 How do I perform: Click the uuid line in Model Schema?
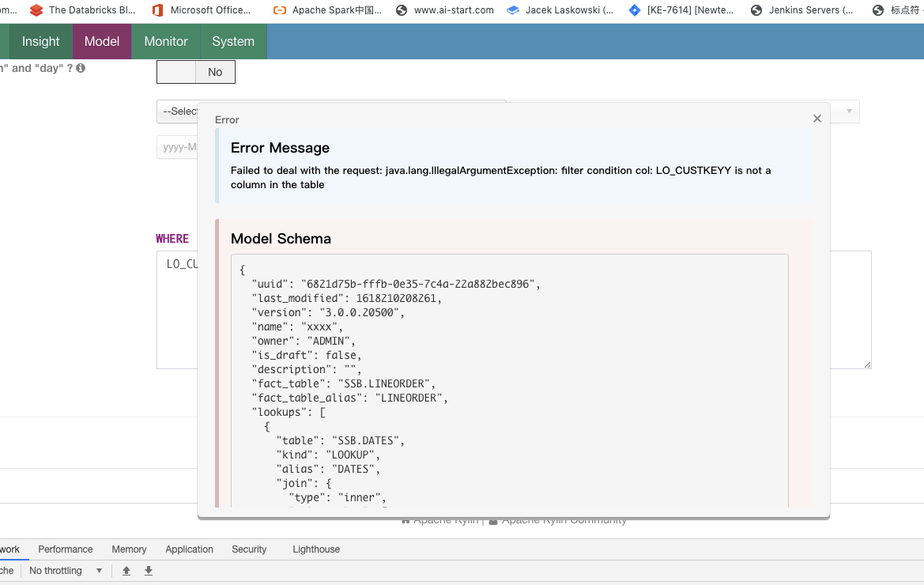click(x=396, y=284)
